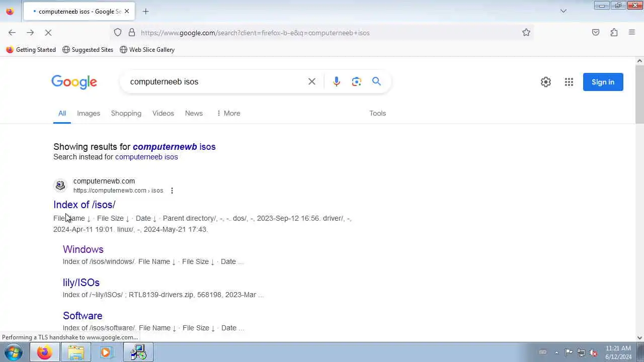
Task: Close the computerneeb isos tab
Action: pos(127,11)
